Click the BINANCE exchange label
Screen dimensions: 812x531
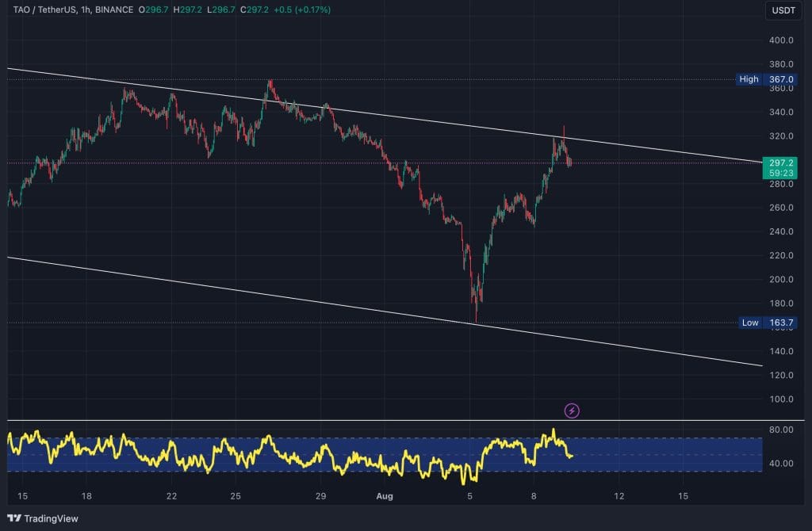pyautogui.click(x=116, y=10)
